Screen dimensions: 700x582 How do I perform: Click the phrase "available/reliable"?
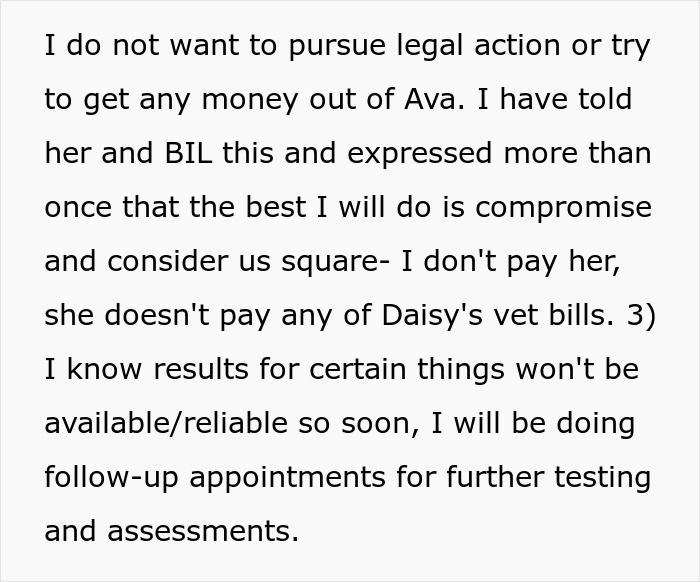[x=166, y=423]
